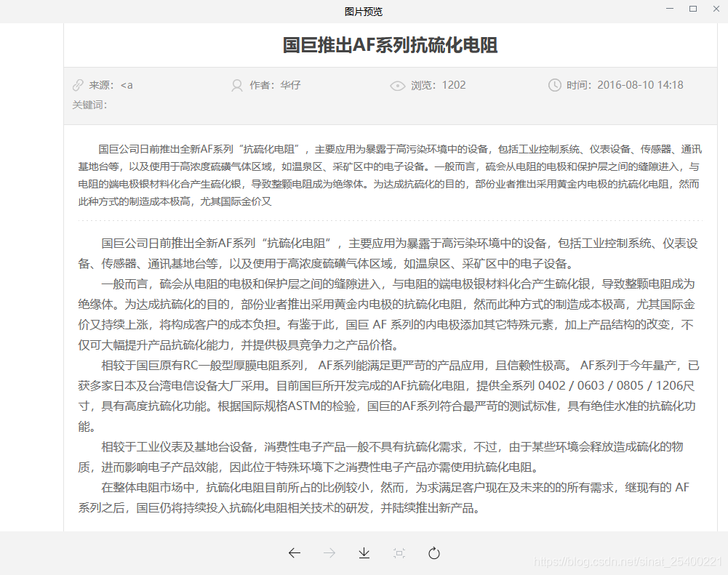728x575 pixels.
Task: Click the article title 国巨推出AF系列抗硫化电阻
Action: [x=390, y=45]
